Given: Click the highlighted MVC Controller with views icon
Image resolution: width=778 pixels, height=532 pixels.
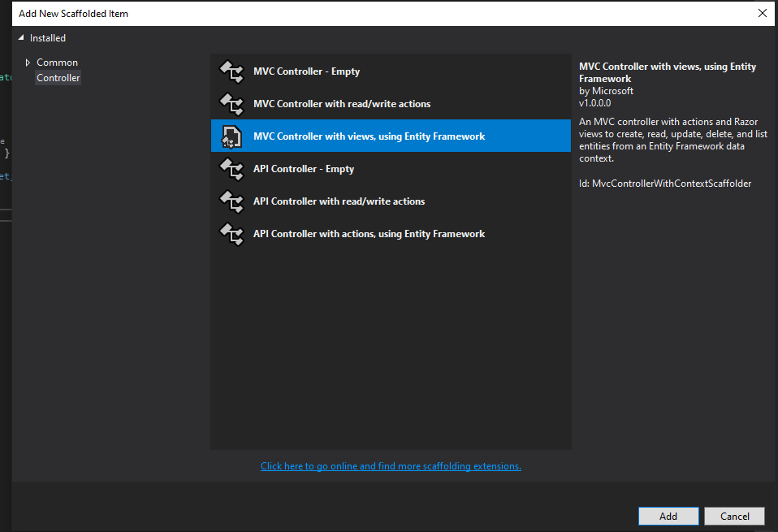Looking at the screenshot, I should [x=231, y=136].
